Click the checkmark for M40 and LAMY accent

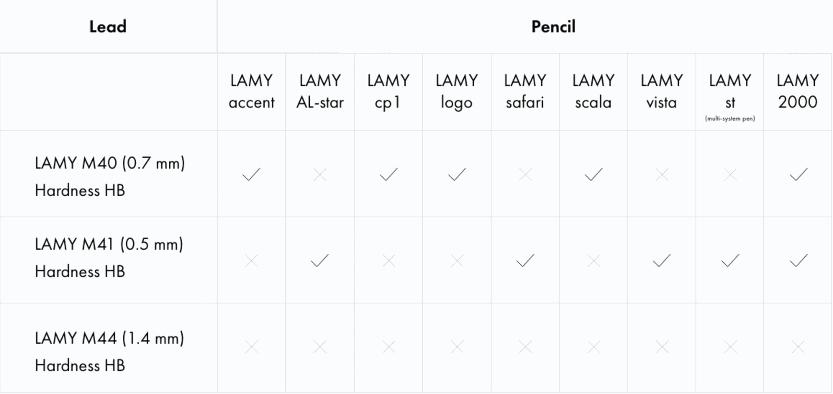pyautogui.click(x=251, y=174)
